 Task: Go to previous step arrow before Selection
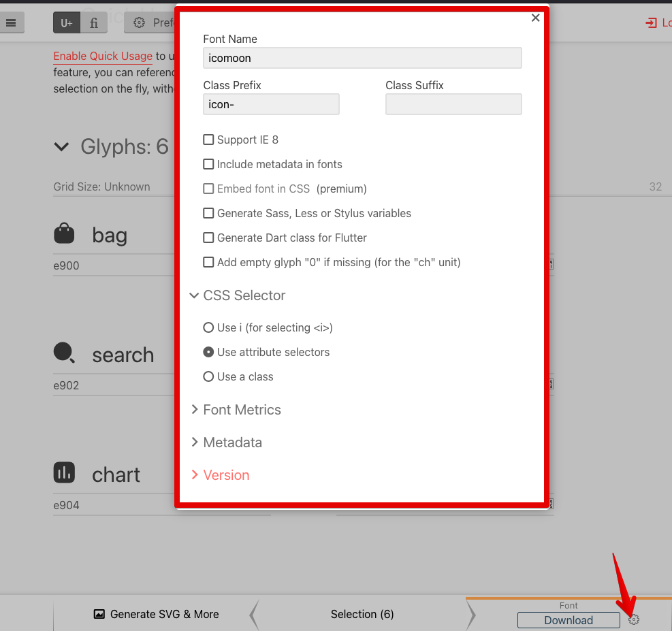(254, 614)
